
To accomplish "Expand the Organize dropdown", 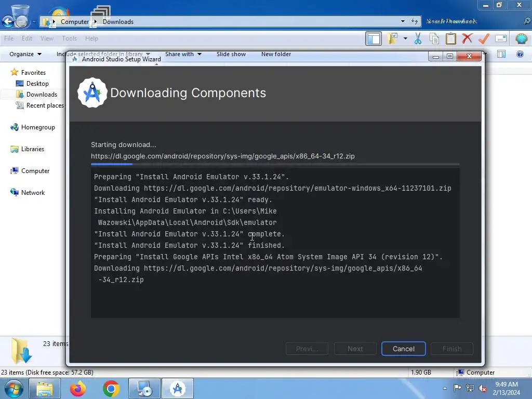I will click(25, 54).
